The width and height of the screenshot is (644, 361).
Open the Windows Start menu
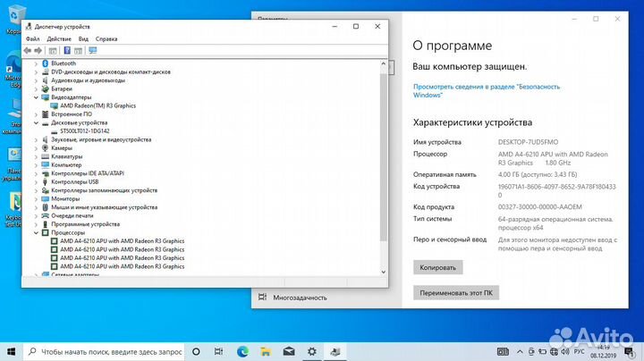click(12, 351)
